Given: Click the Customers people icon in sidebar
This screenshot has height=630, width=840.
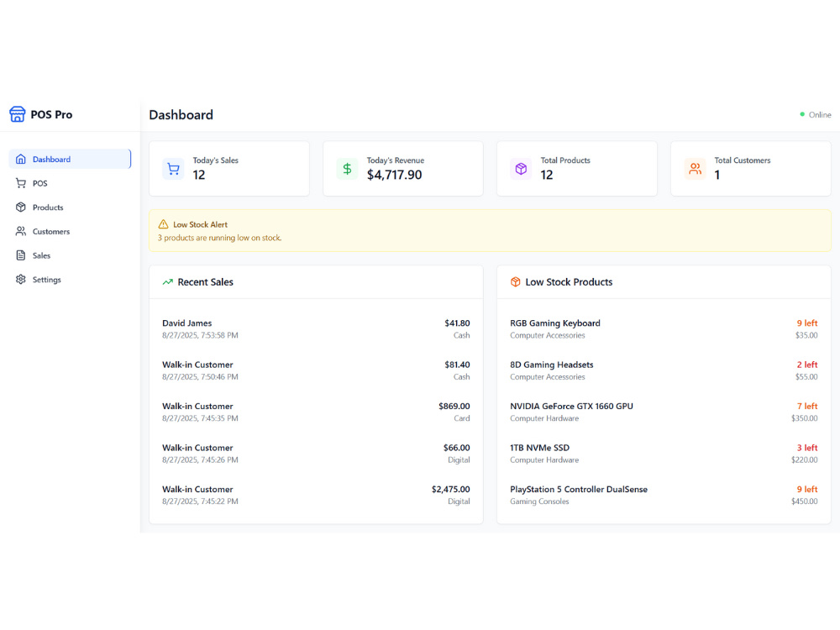Looking at the screenshot, I should click(21, 232).
